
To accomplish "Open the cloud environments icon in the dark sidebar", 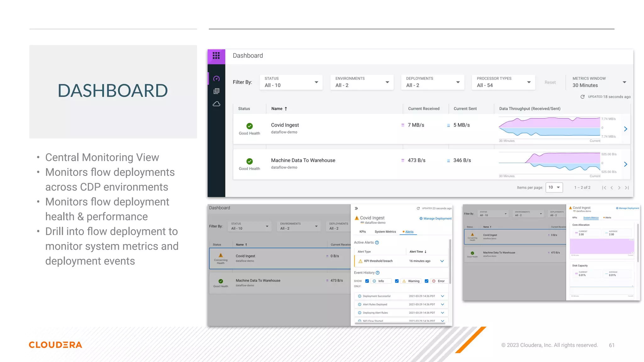I will click(x=216, y=104).
